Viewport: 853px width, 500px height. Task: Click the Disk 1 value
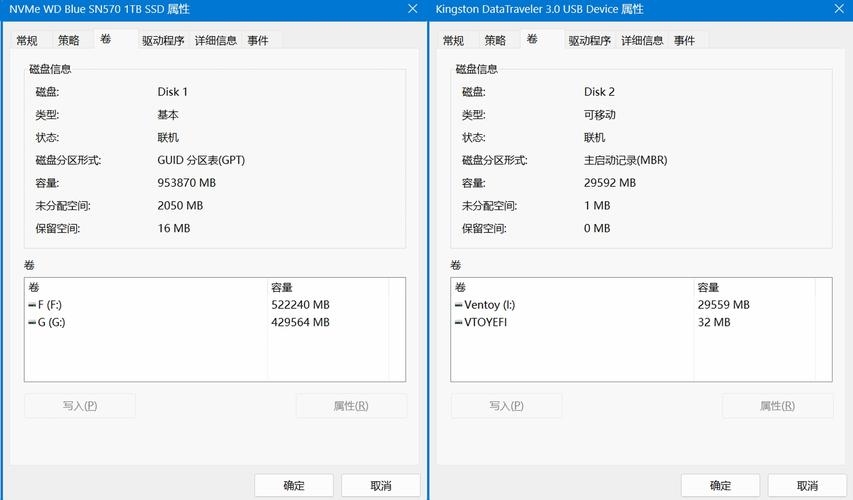click(172, 92)
